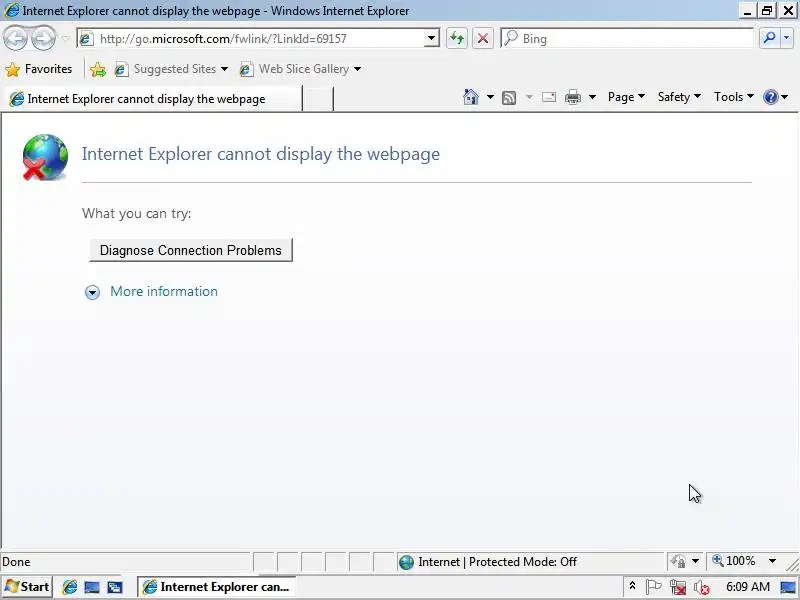Stop loading with the red X icon
This screenshot has width=800, height=600.
pyautogui.click(x=483, y=39)
